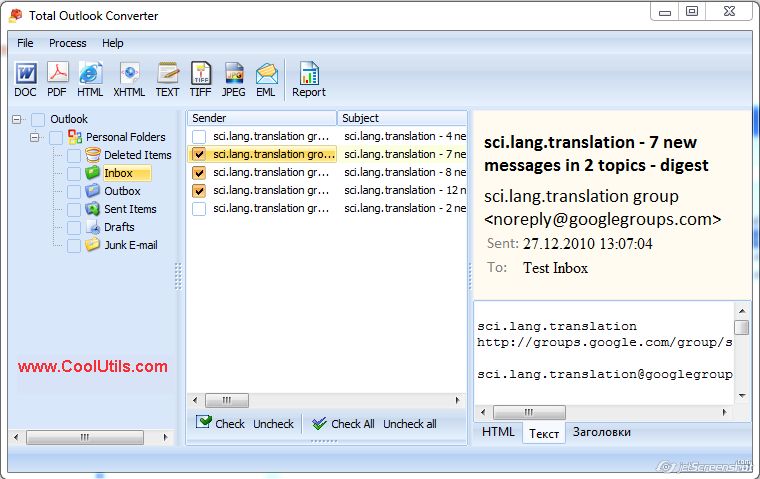Click the preview pane vertical scrollbar thumb
This screenshot has width=760, height=479.
pos(742,327)
